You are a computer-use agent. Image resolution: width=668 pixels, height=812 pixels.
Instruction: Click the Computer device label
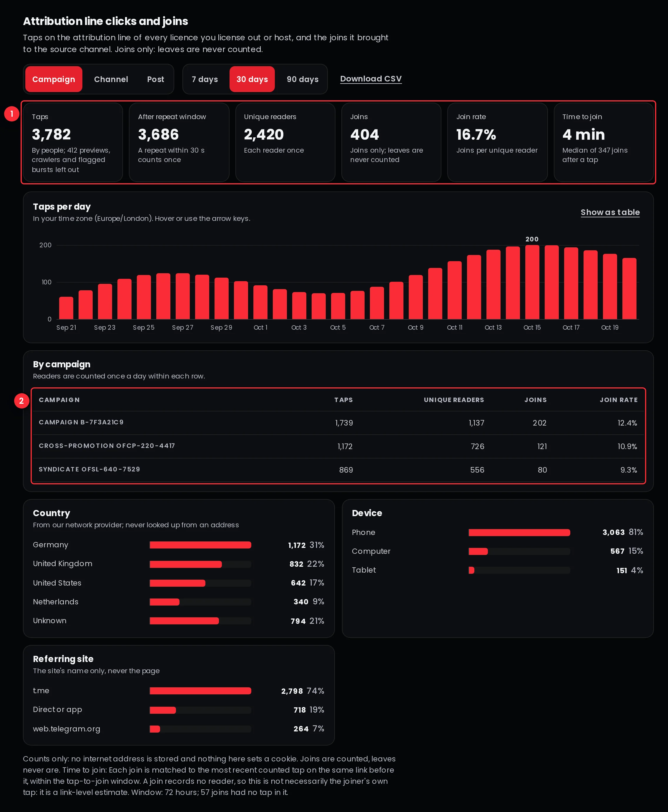point(371,551)
